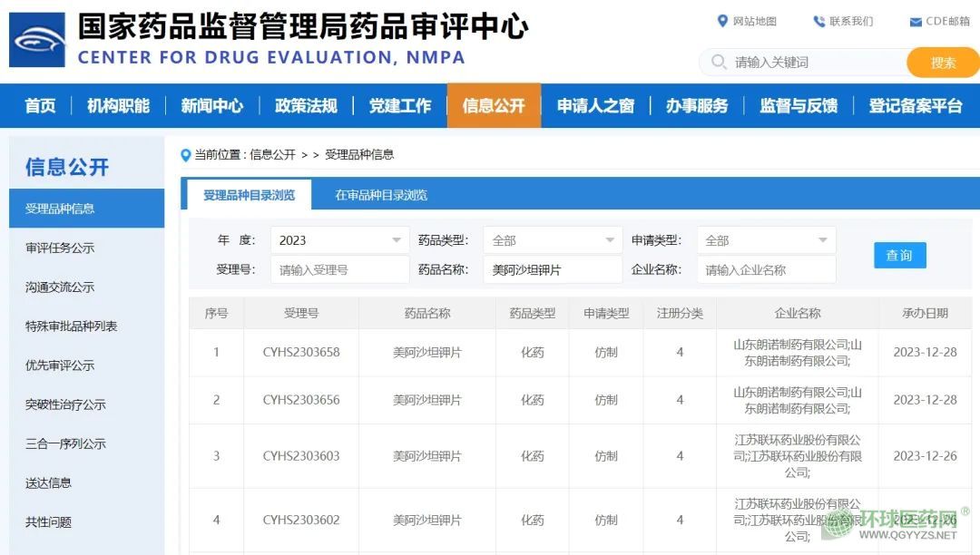Click the magnifier icon in search box

pyautogui.click(x=719, y=62)
